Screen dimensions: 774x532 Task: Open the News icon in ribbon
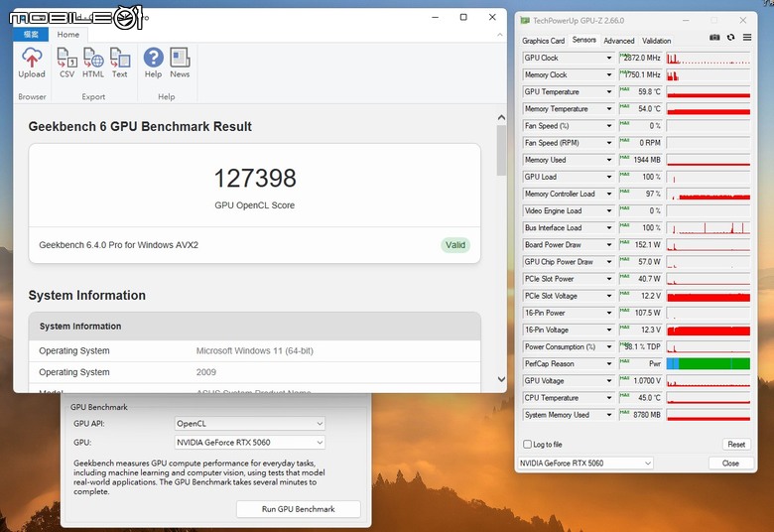pyautogui.click(x=180, y=63)
